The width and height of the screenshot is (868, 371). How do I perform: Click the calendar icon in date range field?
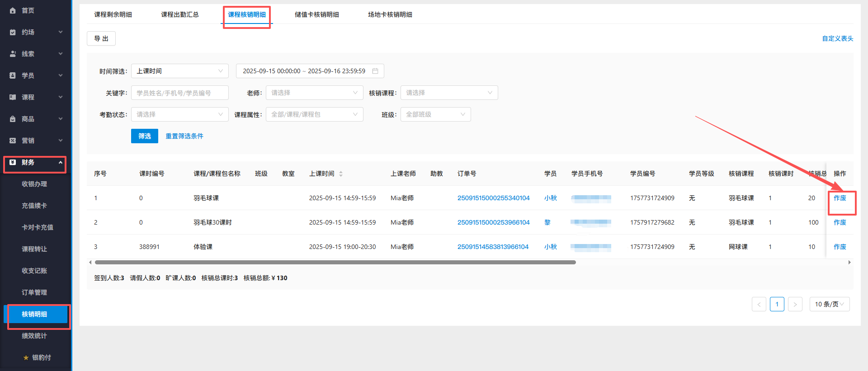(x=375, y=71)
